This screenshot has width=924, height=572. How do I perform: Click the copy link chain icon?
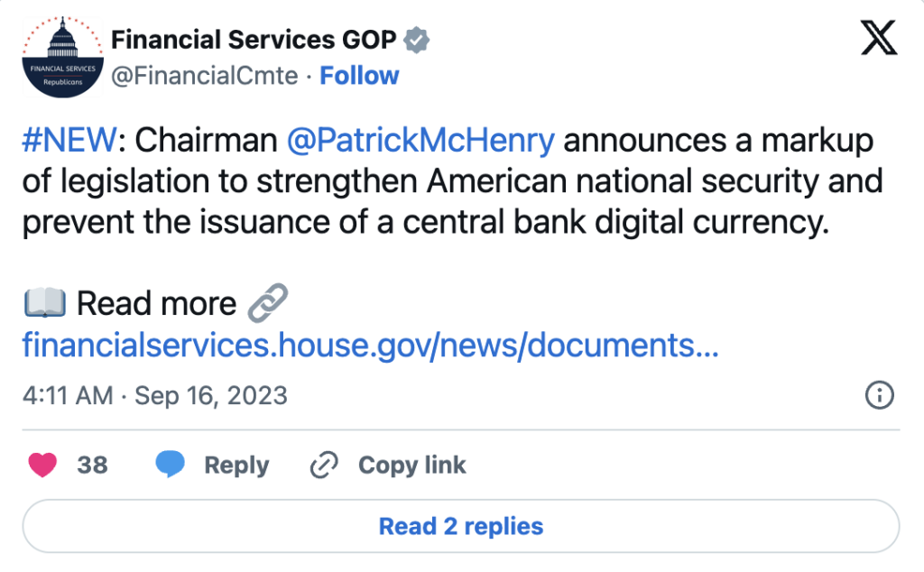pyautogui.click(x=323, y=466)
